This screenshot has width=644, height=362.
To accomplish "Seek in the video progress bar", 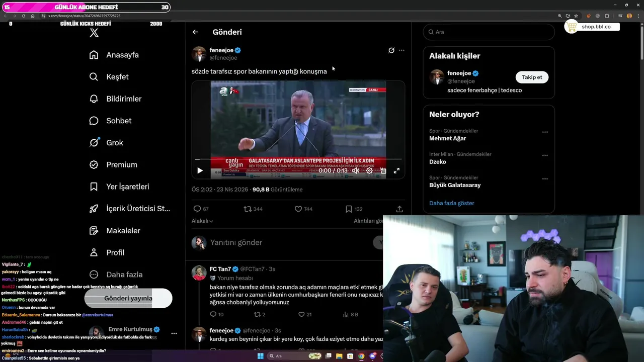I will pos(298,159).
